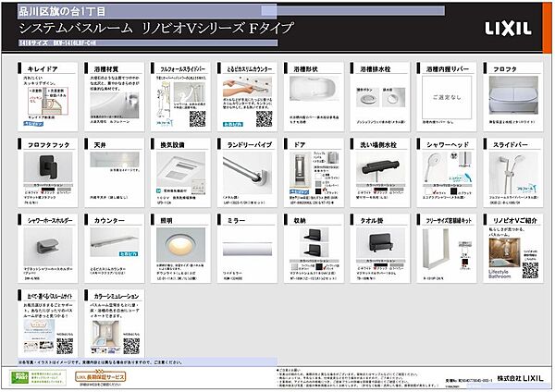Click the QR code in the フルフォールスライドバー card
This screenshot has width=555, height=392.
coord(198,118)
